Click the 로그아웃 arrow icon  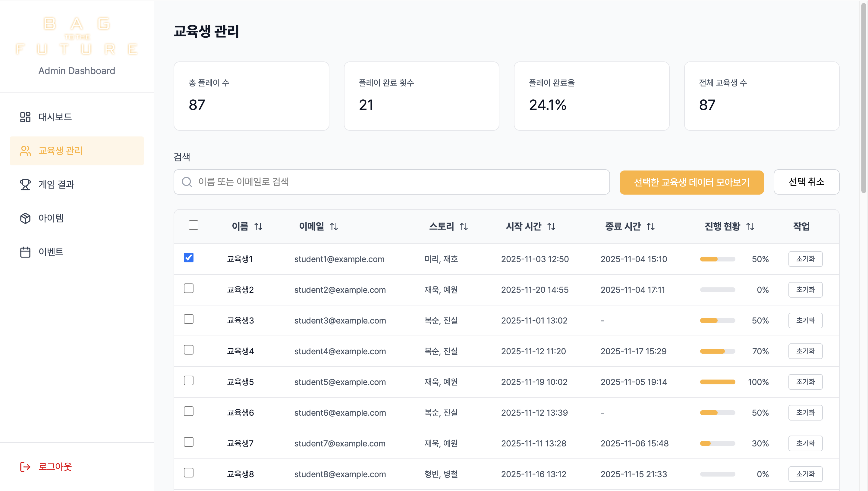click(25, 467)
